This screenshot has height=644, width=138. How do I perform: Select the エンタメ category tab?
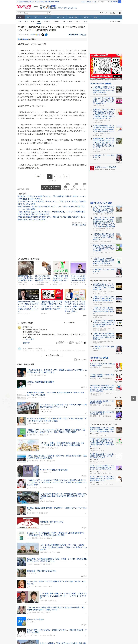click(x=47, y=21)
